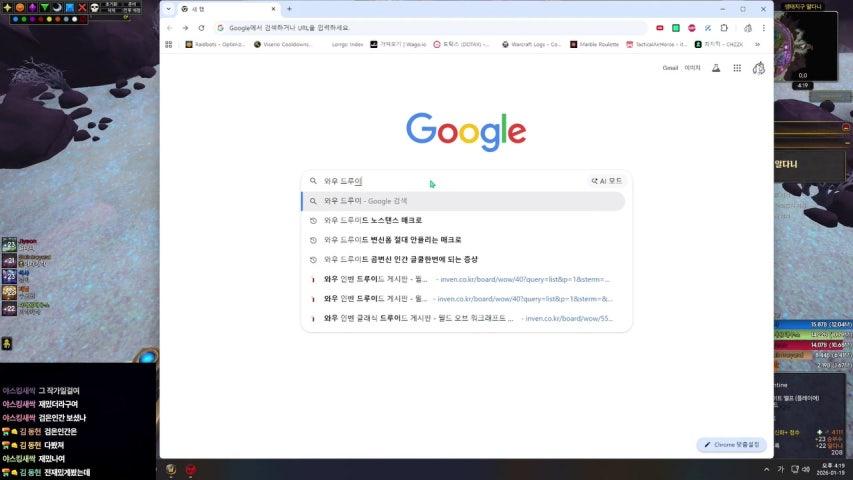Select the white skull raid marker
The height and width of the screenshot is (480, 853).
(95, 8)
